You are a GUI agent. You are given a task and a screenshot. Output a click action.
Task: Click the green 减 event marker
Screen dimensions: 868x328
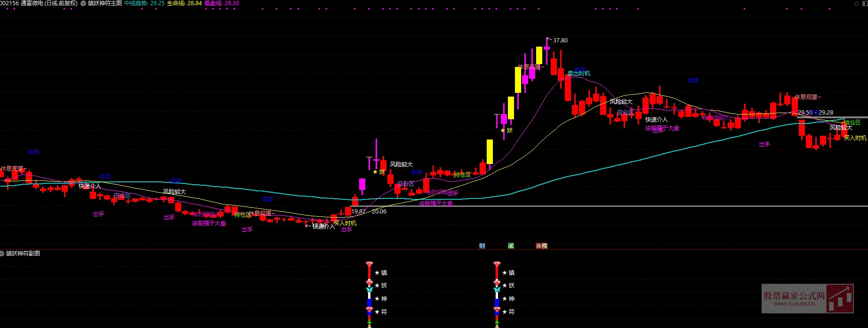[x=511, y=246]
